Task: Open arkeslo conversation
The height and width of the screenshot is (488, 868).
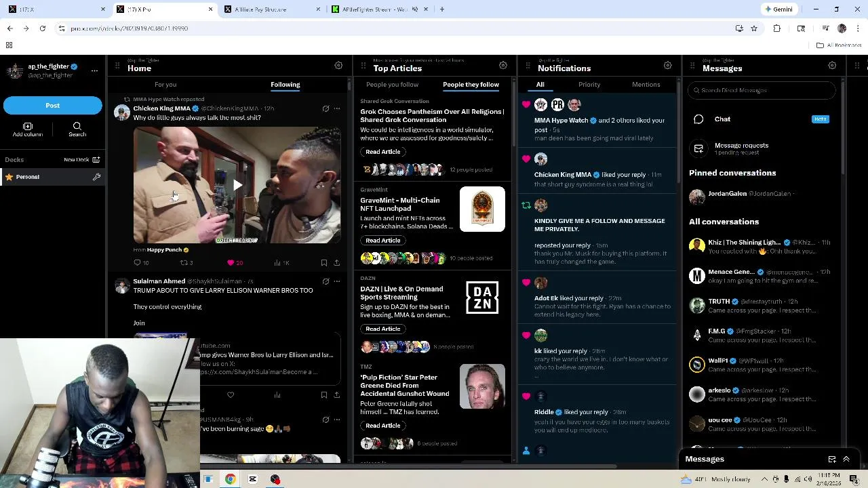Action: (x=762, y=394)
